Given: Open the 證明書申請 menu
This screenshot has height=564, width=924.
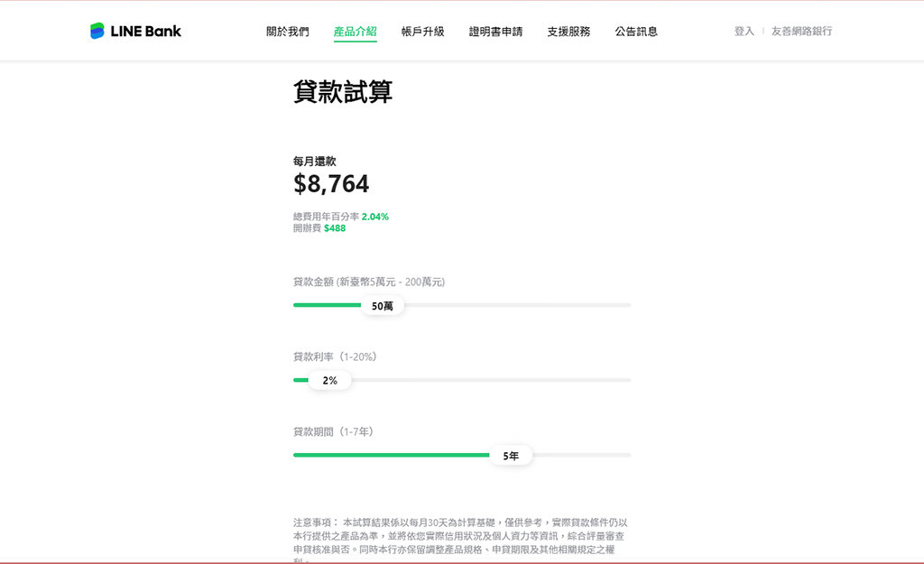Looking at the screenshot, I should (x=495, y=32).
